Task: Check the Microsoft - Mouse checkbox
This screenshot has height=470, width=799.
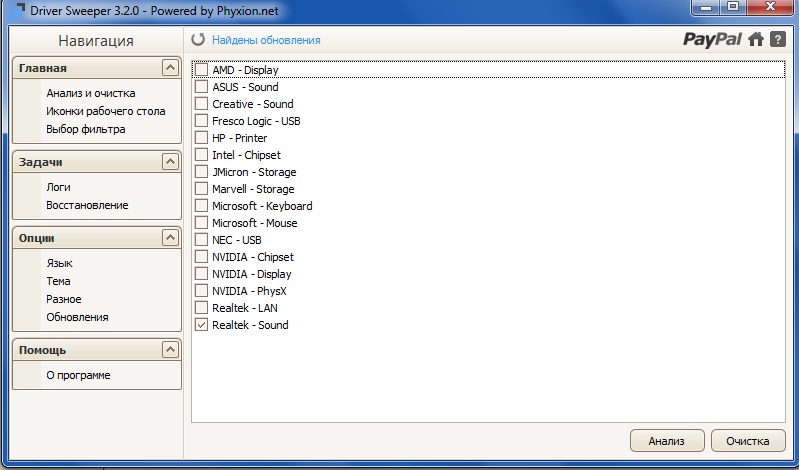Action: point(201,223)
